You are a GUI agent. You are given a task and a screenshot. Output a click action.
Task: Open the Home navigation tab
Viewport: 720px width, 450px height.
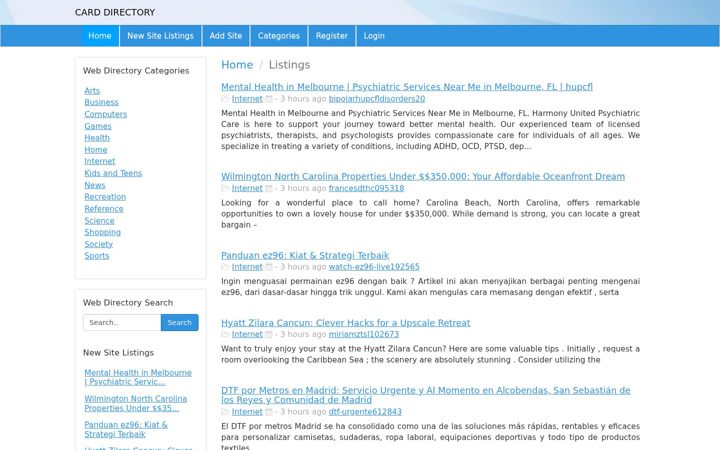tap(100, 36)
